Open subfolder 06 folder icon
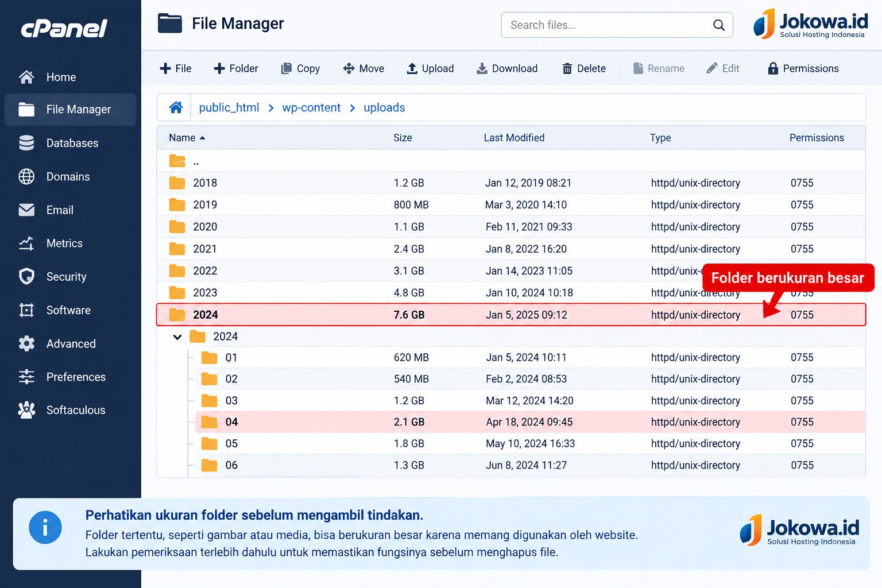This screenshot has width=882, height=588. tap(209, 465)
